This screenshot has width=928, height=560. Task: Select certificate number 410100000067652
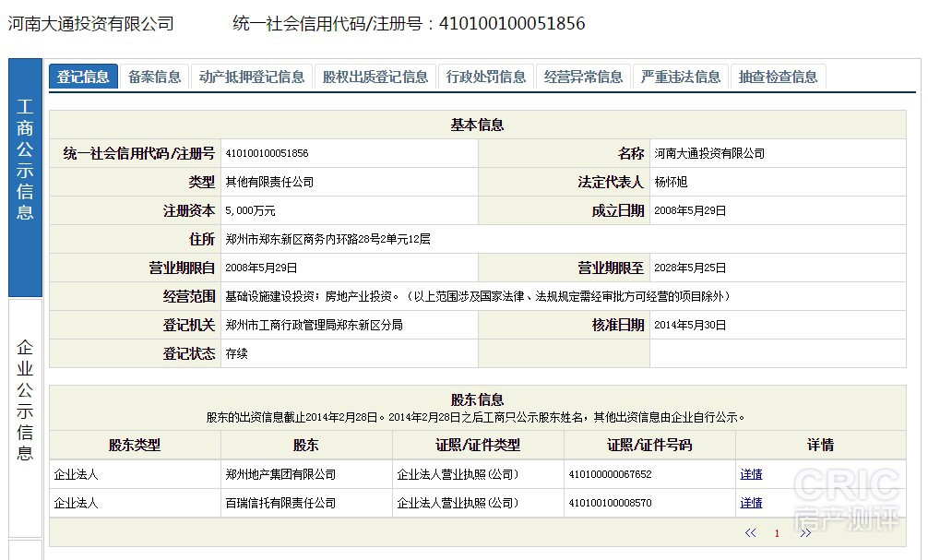(x=610, y=474)
